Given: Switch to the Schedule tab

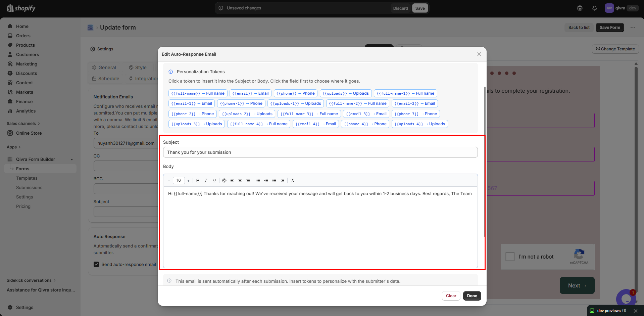Looking at the screenshot, I should click(106, 79).
